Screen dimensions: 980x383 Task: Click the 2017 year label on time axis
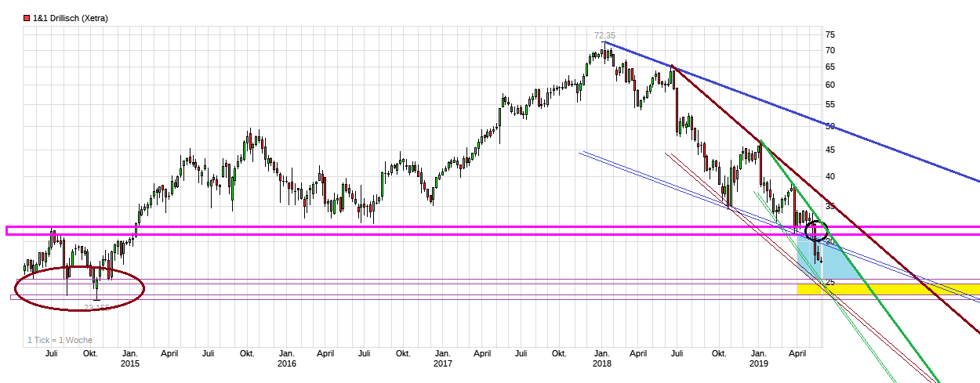pos(443,363)
